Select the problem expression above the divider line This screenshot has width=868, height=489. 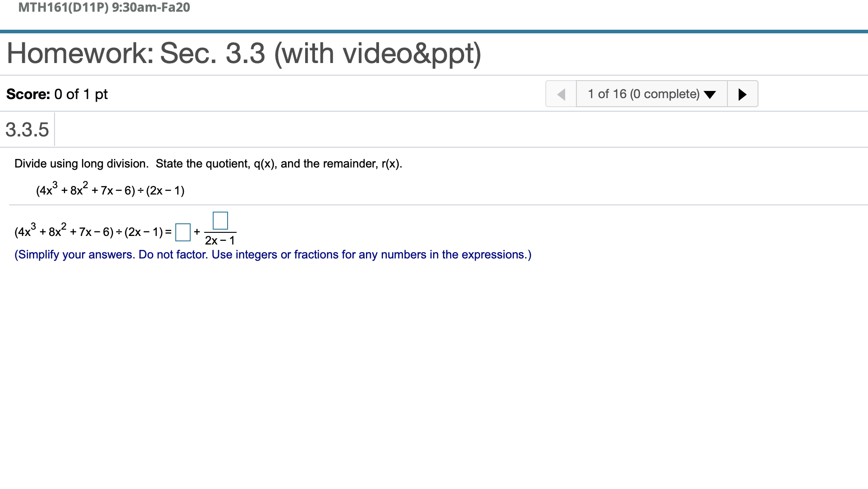point(110,190)
